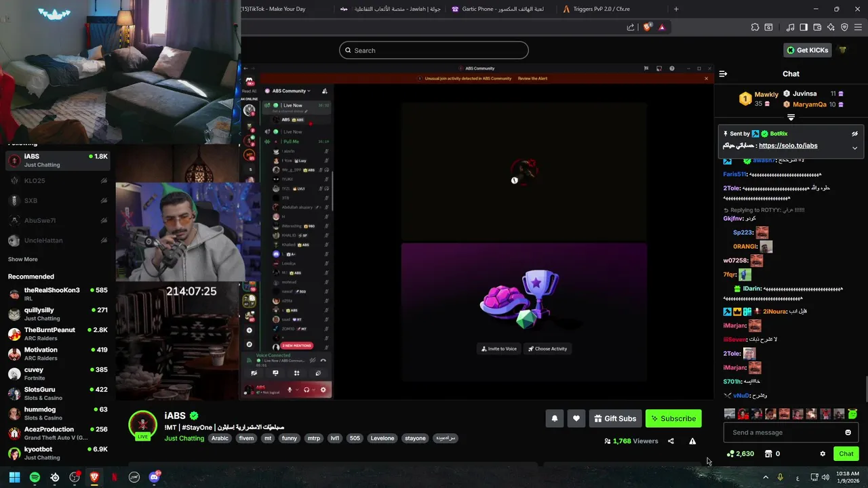Open AcezProduction recommended channel
Screen dimensions: 868x488
coord(58,434)
